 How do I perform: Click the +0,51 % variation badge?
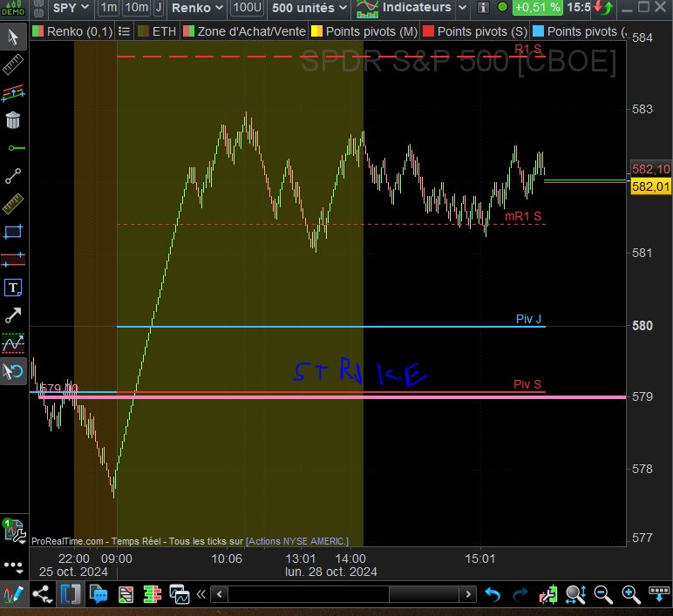(x=537, y=8)
